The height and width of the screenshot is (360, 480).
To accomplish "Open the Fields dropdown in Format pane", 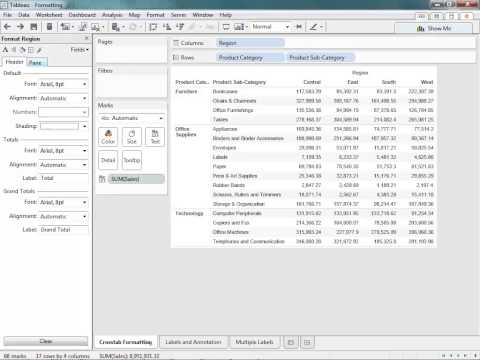I will pyautogui.click(x=80, y=50).
